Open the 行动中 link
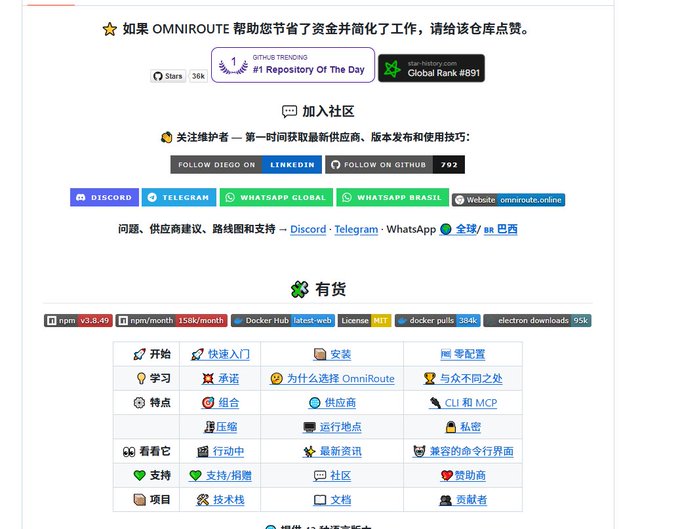The width and height of the screenshot is (680, 529). pyautogui.click(x=220, y=451)
